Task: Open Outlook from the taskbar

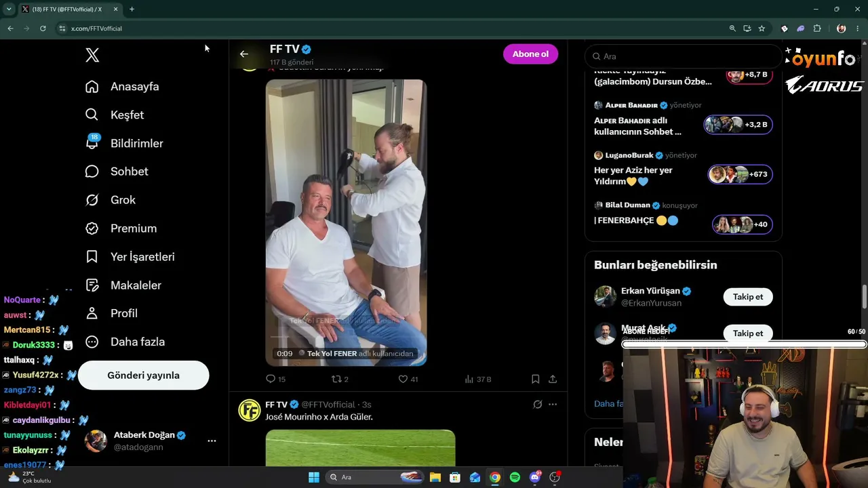Action: click(475, 477)
